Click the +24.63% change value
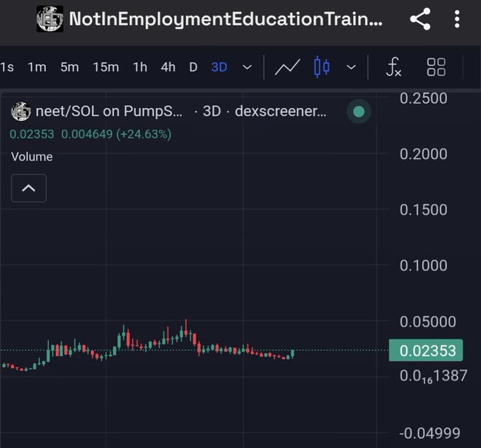This screenshot has height=448, width=481. click(144, 134)
